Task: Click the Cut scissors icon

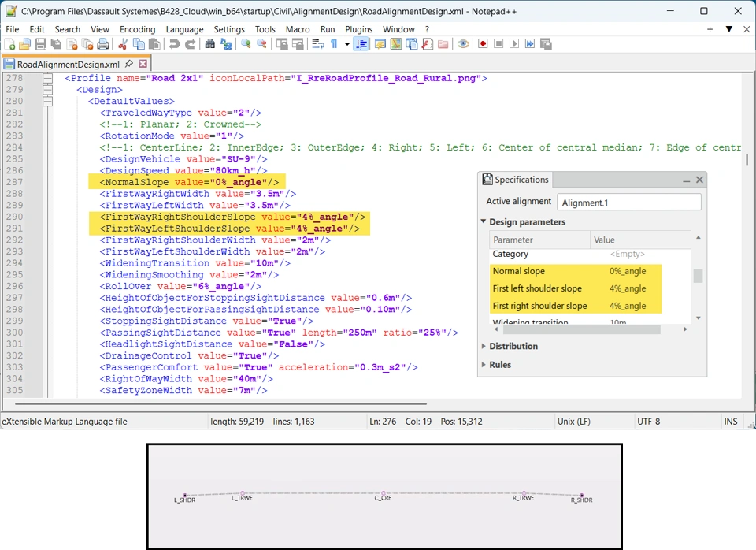Action: click(x=123, y=44)
